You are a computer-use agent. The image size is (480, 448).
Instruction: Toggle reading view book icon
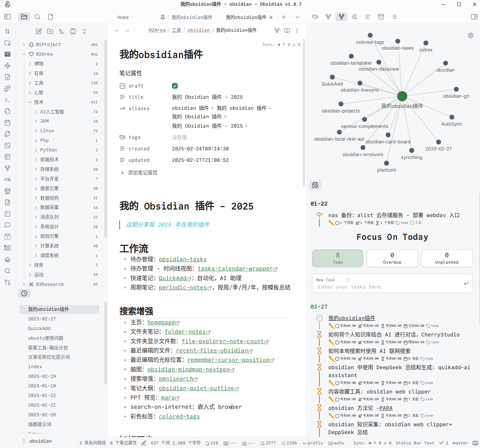[x=287, y=31]
